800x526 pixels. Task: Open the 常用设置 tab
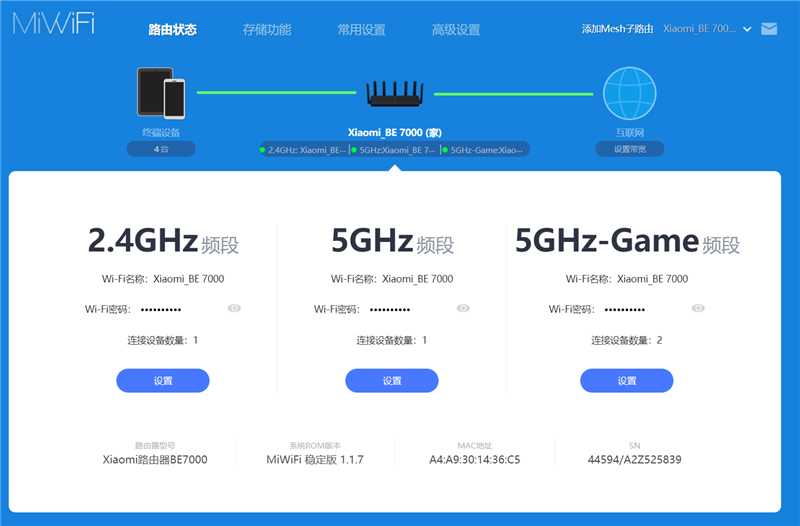point(362,30)
